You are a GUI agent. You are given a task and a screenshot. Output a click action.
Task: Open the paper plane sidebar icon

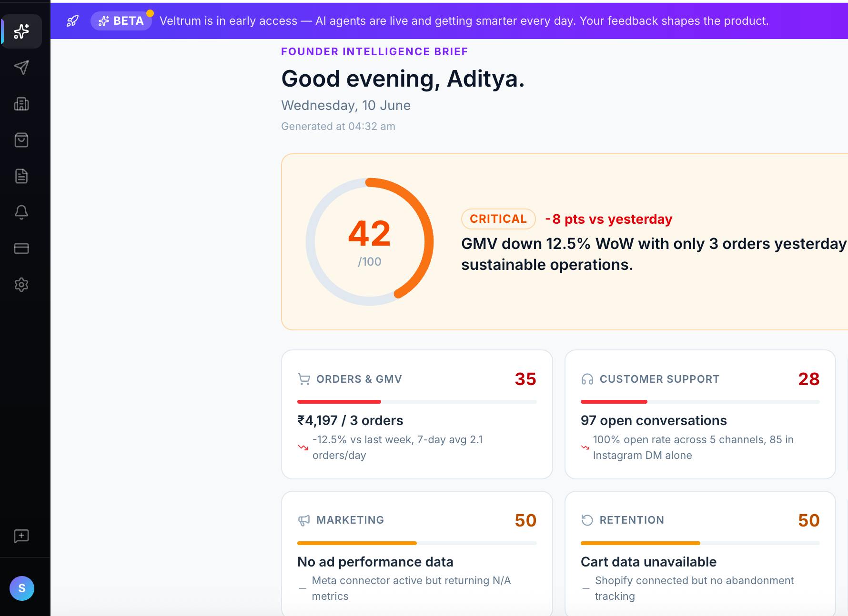tap(21, 68)
